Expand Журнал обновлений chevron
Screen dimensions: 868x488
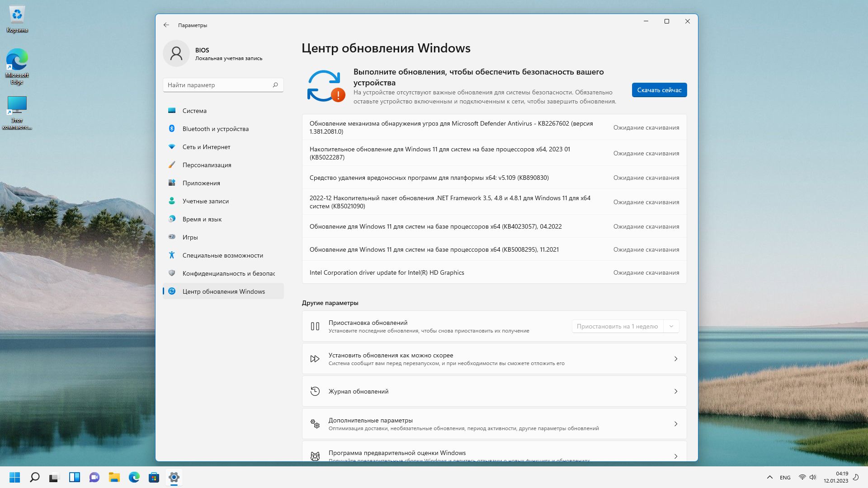pyautogui.click(x=676, y=391)
